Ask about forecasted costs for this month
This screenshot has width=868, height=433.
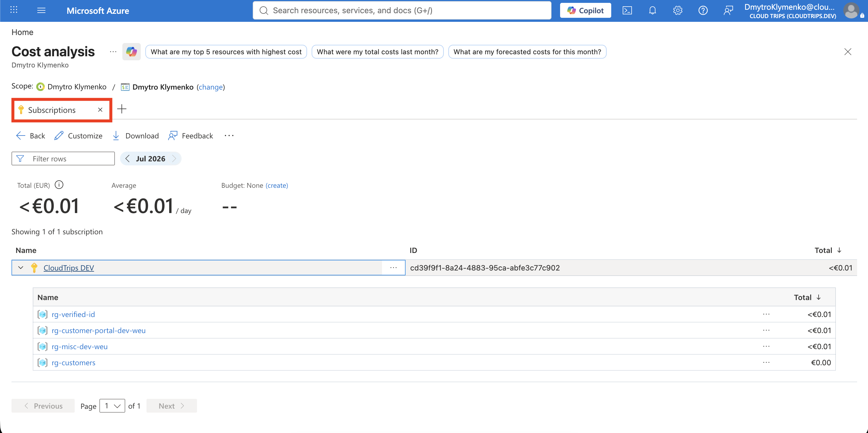click(527, 52)
